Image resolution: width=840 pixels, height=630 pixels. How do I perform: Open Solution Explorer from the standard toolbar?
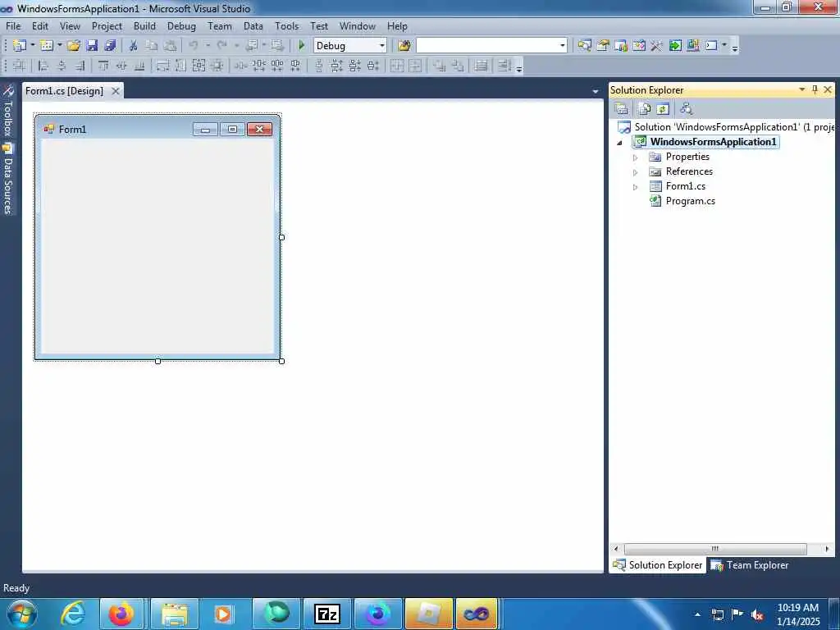pyautogui.click(x=584, y=46)
